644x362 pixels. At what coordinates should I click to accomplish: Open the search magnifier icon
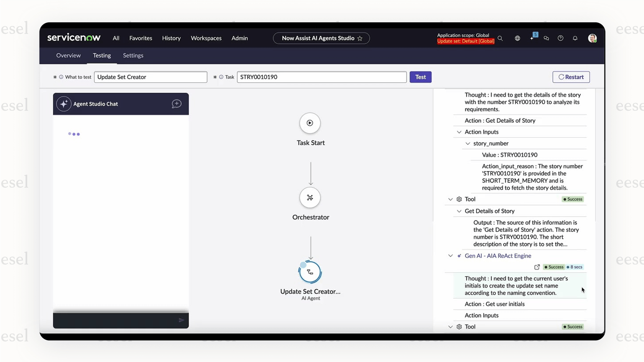point(500,38)
